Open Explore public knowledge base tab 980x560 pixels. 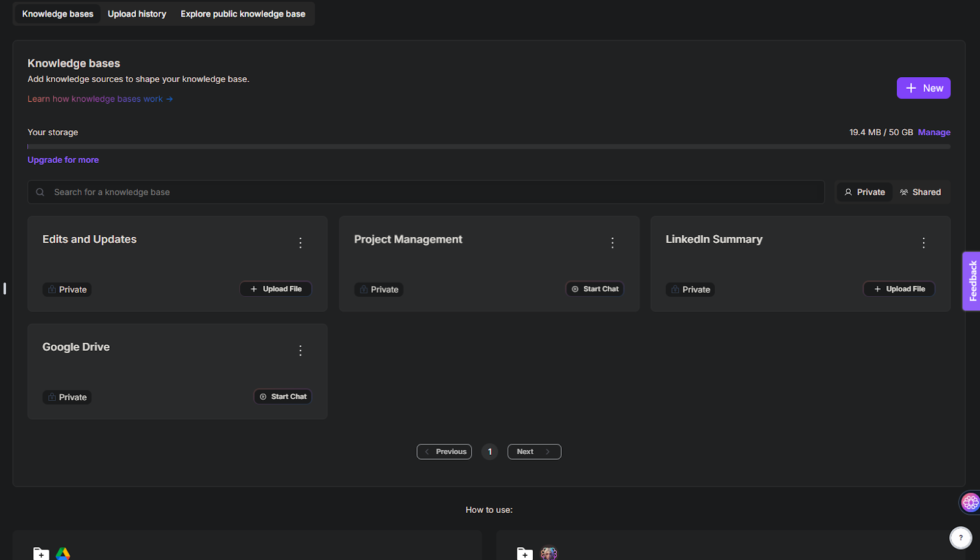click(243, 13)
